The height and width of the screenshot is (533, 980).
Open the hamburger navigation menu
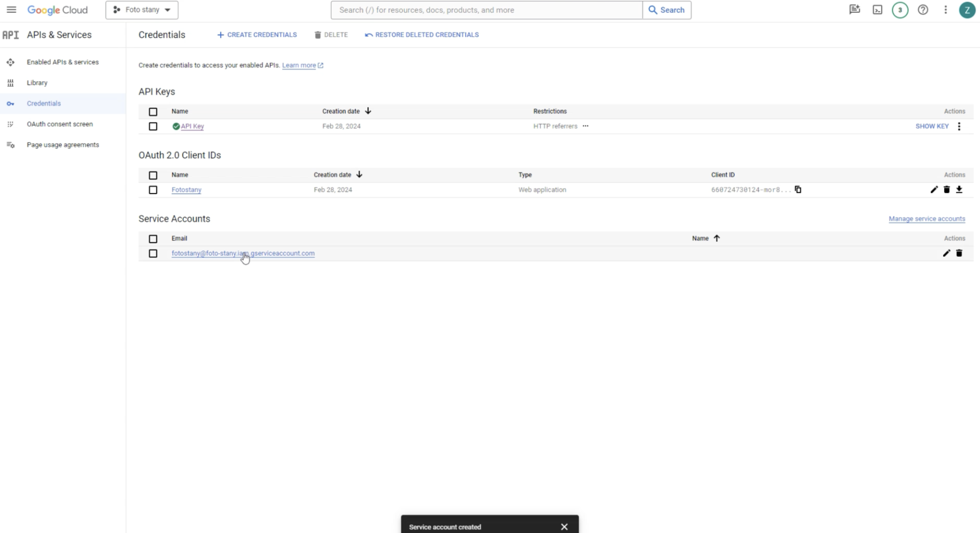pyautogui.click(x=11, y=10)
